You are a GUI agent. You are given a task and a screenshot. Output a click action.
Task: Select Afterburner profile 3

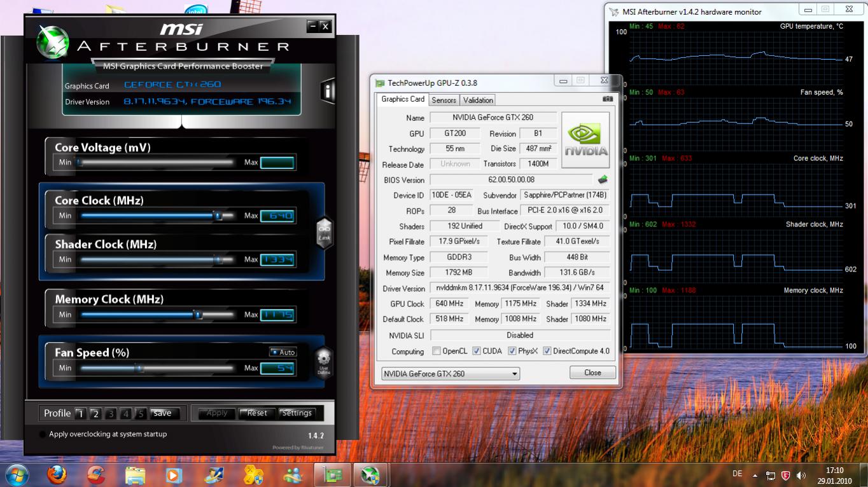coord(111,414)
